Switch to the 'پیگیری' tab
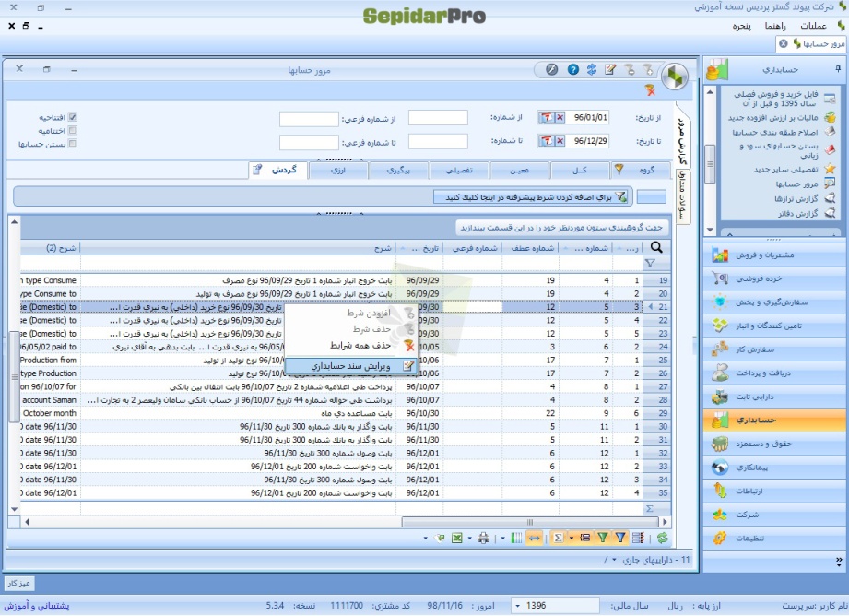Image resolution: width=849 pixels, height=616 pixels. click(398, 170)
